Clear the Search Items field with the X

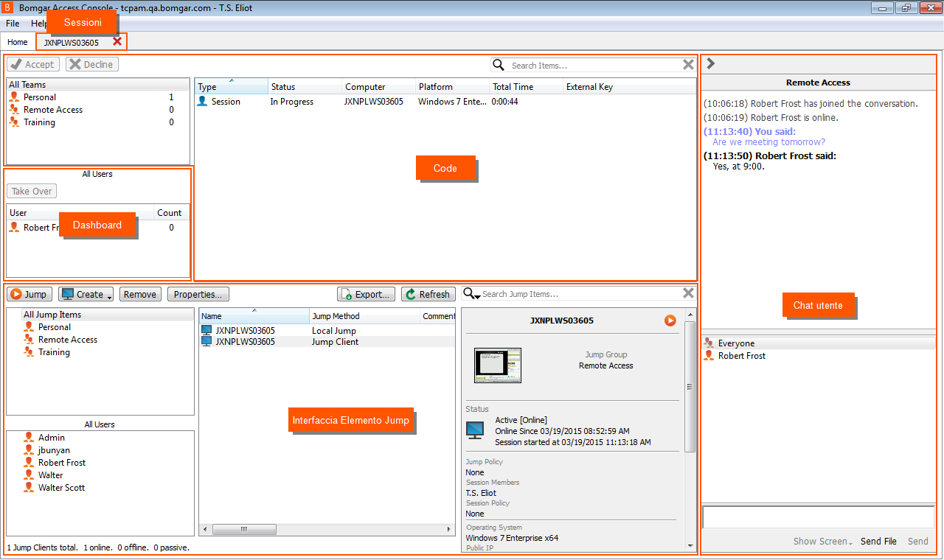point(688,65)
